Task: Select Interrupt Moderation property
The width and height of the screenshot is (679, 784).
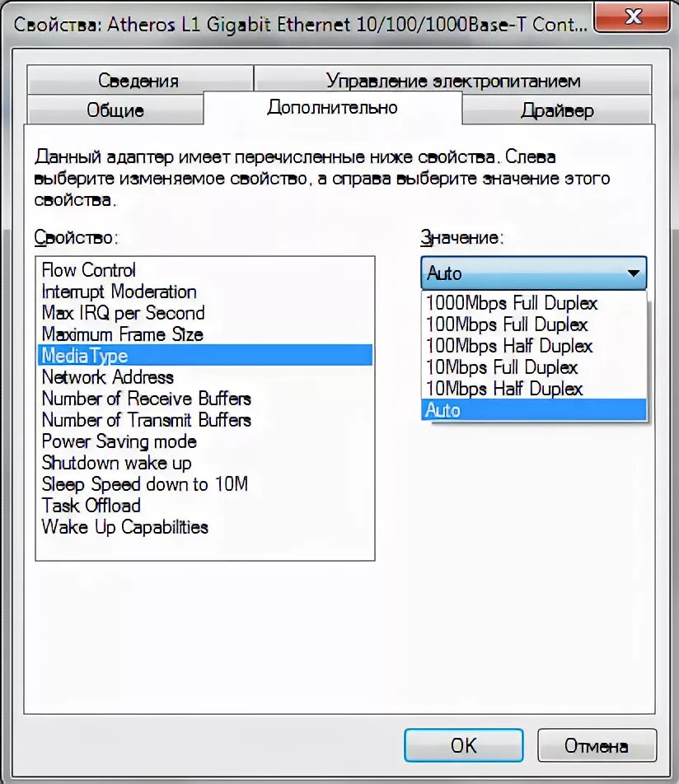Action: tap(205, 292)
